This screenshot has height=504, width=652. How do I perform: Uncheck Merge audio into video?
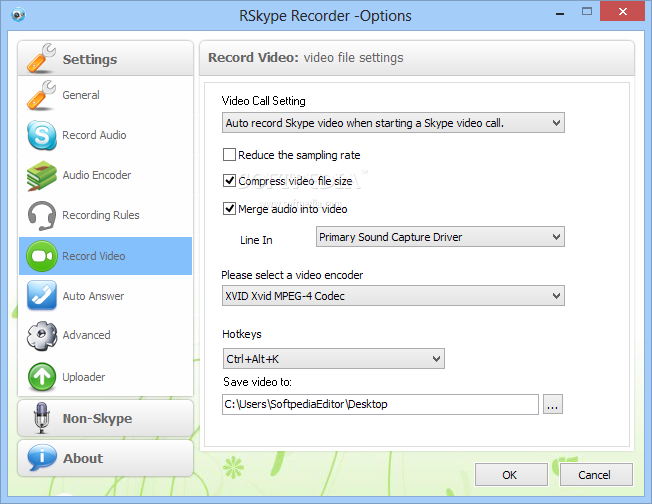[229, 208]
